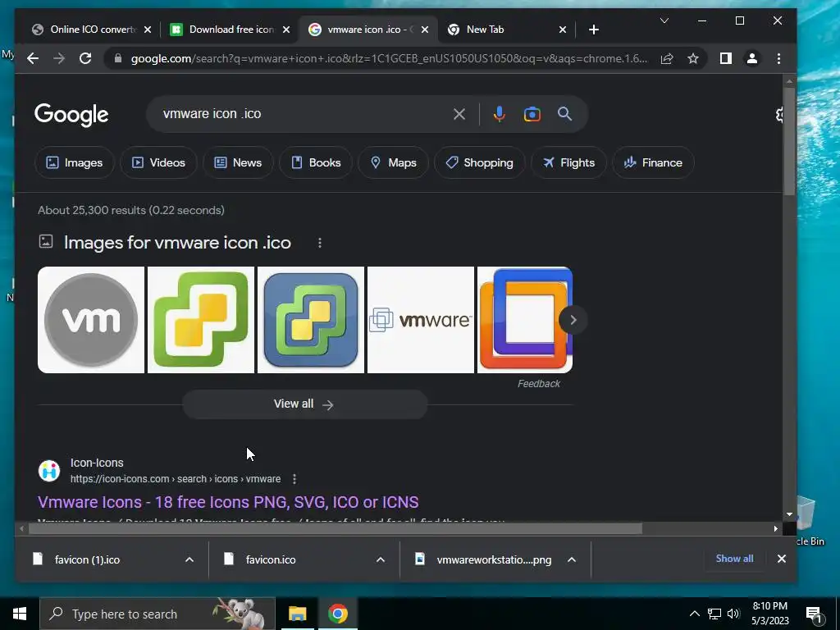Open a new tab with plus button

point(594,30)
